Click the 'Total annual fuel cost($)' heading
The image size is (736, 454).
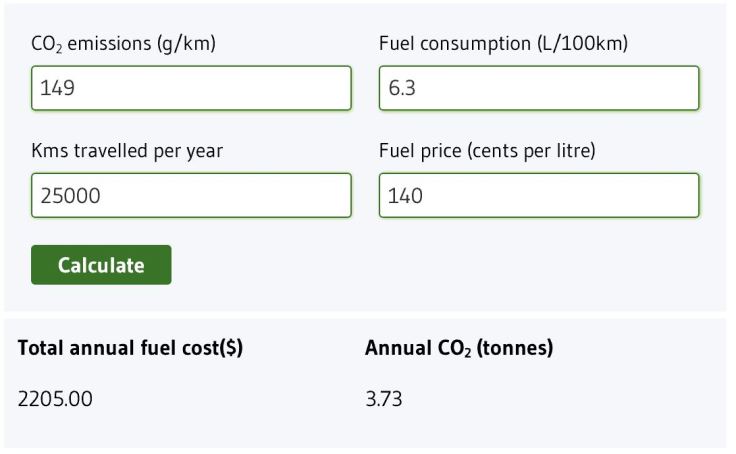[130, 349]
